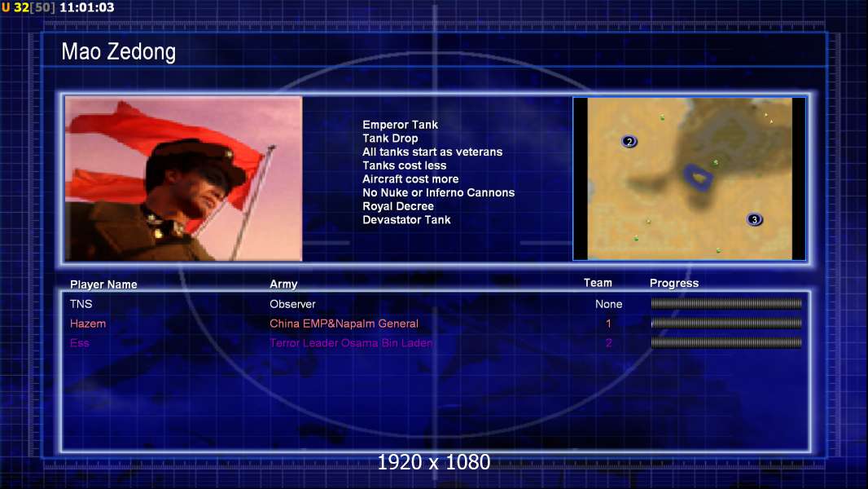Click the 1920 x 1080 resolution label
868x489 pixels.
(x=434, y=462)
